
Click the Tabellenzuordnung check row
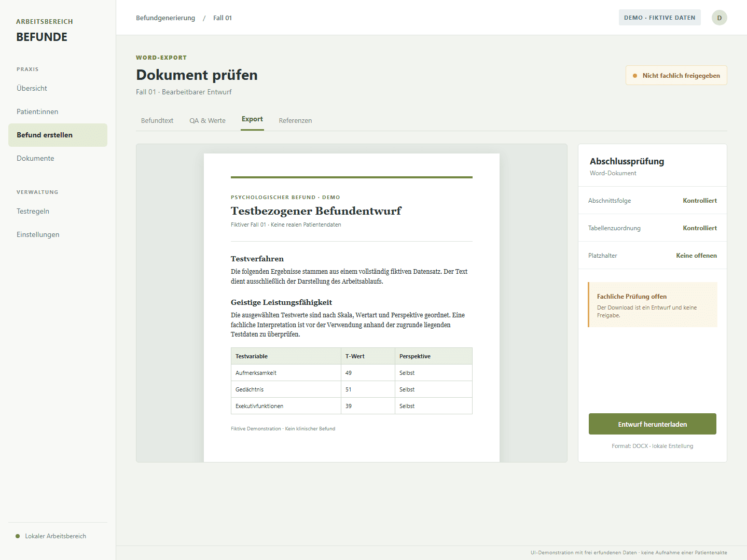[652, 228]
